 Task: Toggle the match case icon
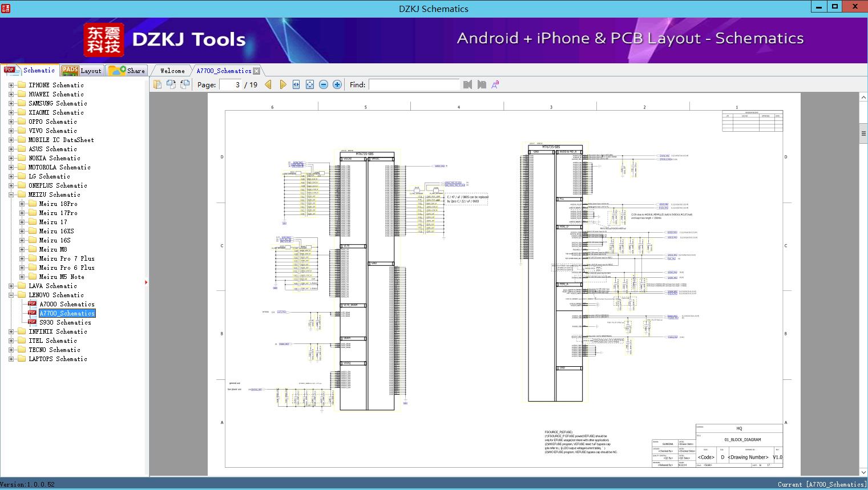point(495,84)
